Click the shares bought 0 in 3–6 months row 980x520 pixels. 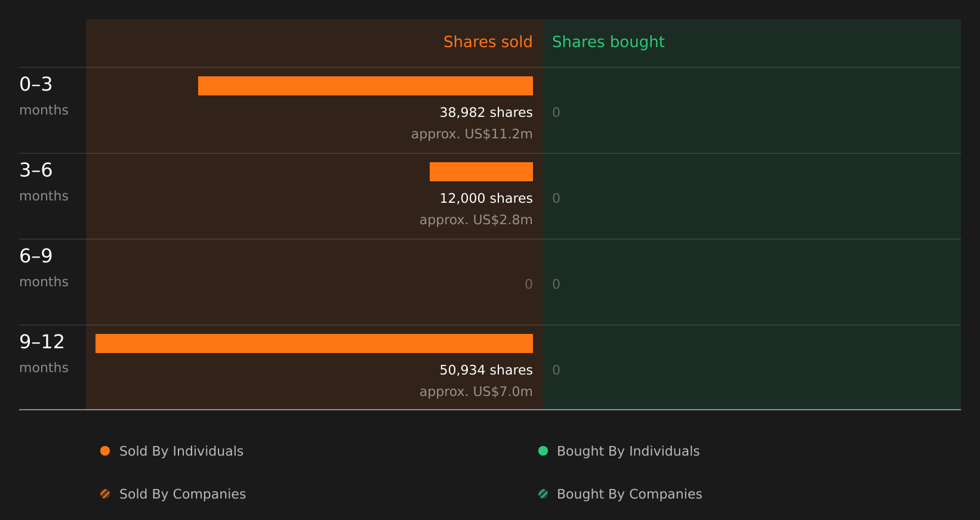pyautogui.click(x=556, y=199)
